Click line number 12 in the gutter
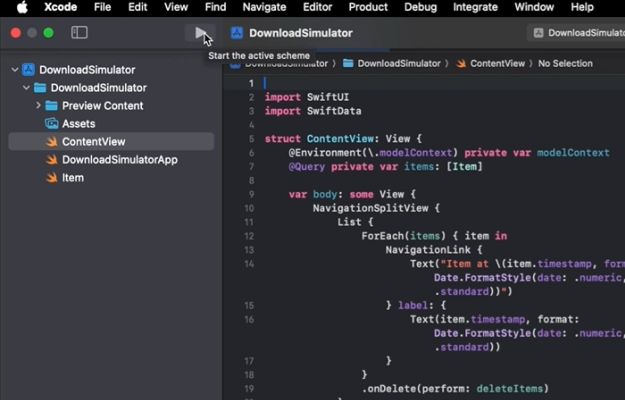625x400 pixels. pos(249,236)
